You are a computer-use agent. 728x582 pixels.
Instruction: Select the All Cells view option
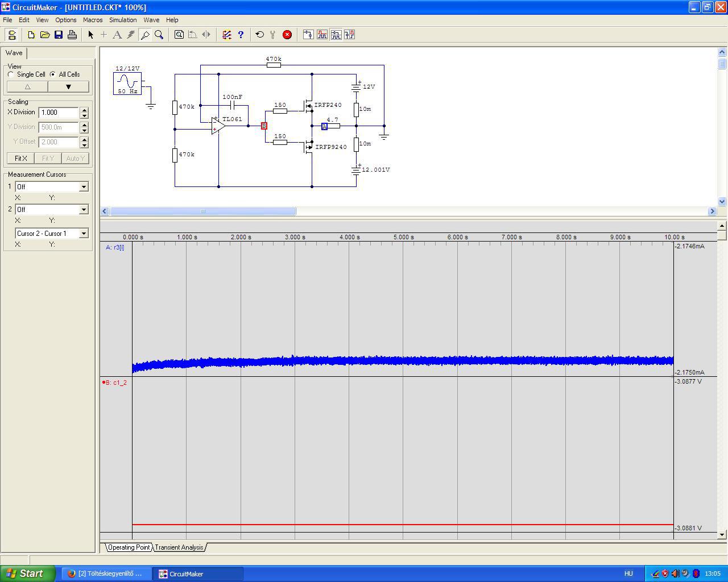tap(53, 74)
